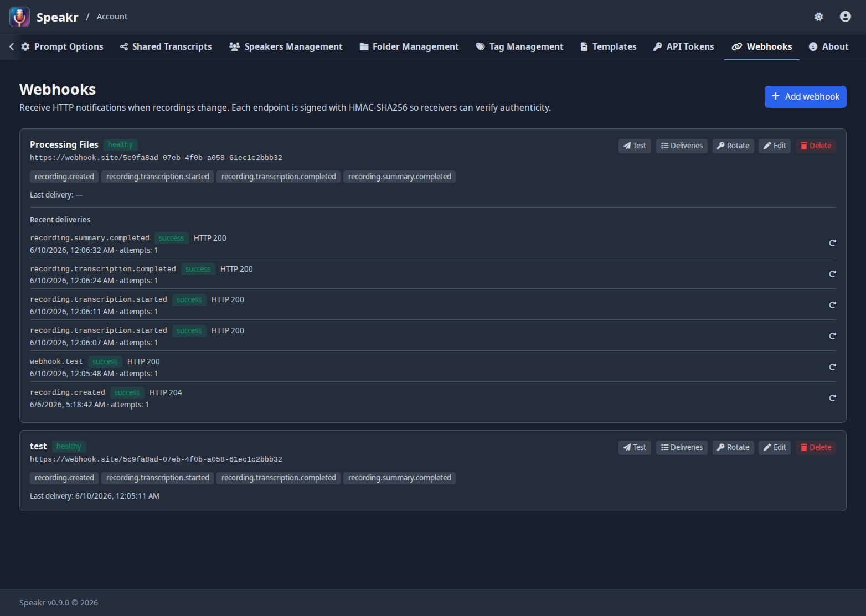Click the Add webhook button
The width and height of the screenshot is (866, 616).
click(x=806, y=97)
